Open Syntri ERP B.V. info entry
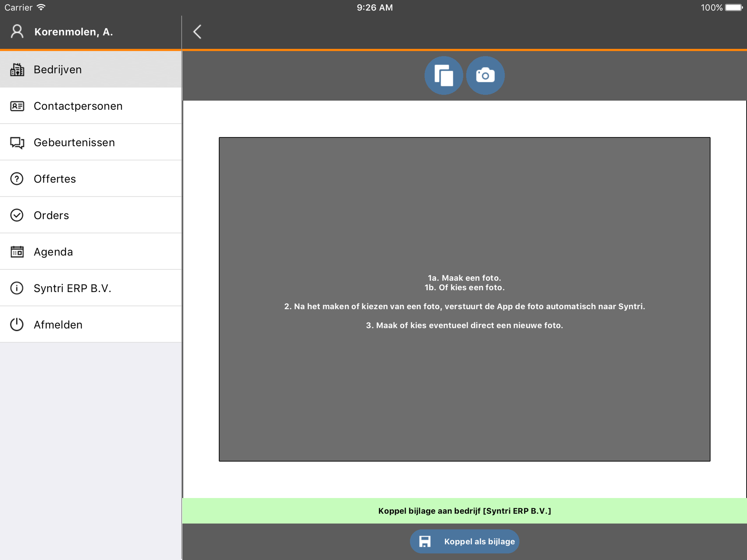Image resolution: width=747 pixels, height=560 pixels. [x=91, y=288]
